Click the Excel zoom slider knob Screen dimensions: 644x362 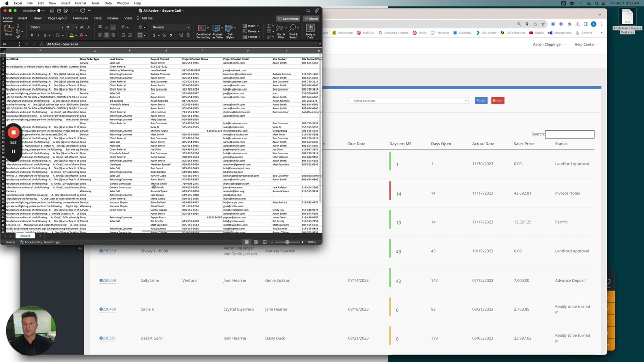click(x=287, y=242)
